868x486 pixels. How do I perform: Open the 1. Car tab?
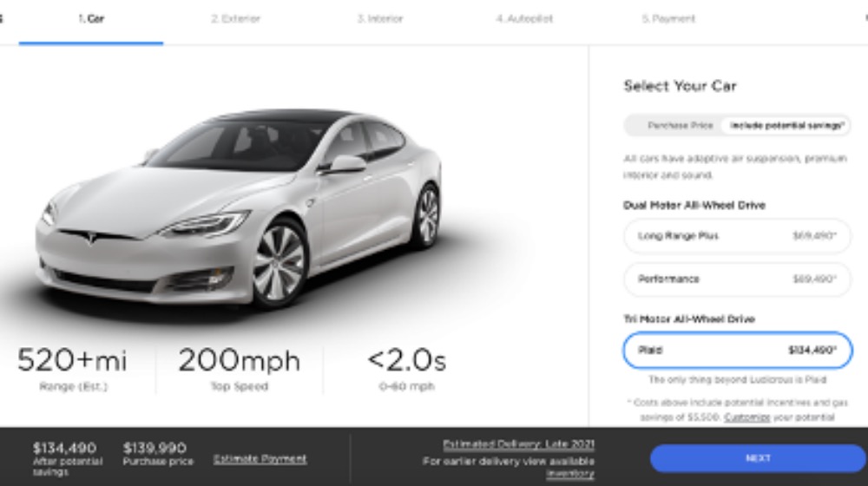pyautogui.click(x=91, y=19)
